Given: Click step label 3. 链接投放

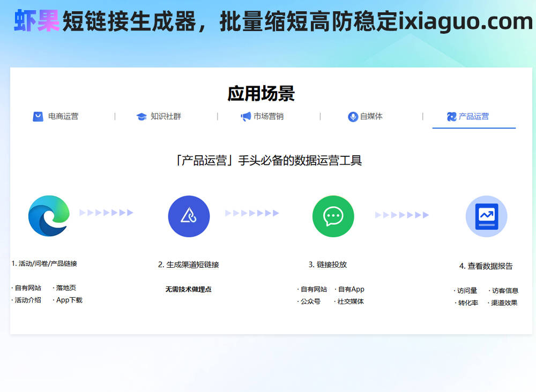Looking at the screenshot, I should coord(327,265).
